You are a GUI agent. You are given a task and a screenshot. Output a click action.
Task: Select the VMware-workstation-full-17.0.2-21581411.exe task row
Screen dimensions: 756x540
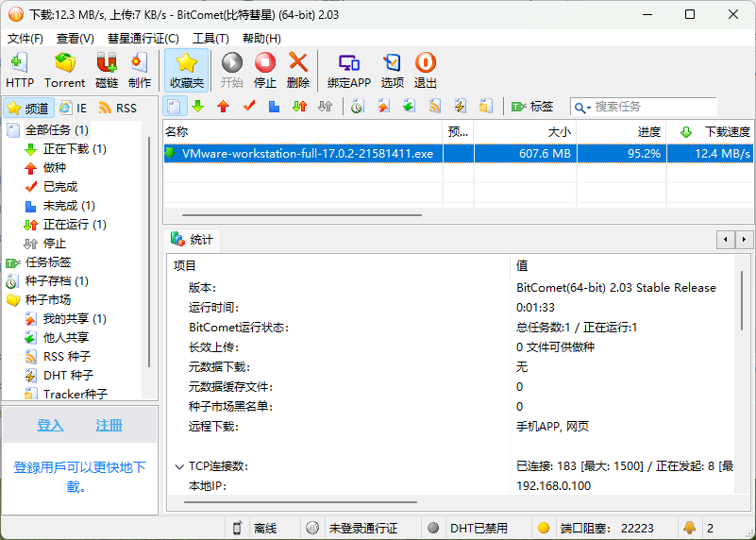pyautogui.click(x=458, y=154)
